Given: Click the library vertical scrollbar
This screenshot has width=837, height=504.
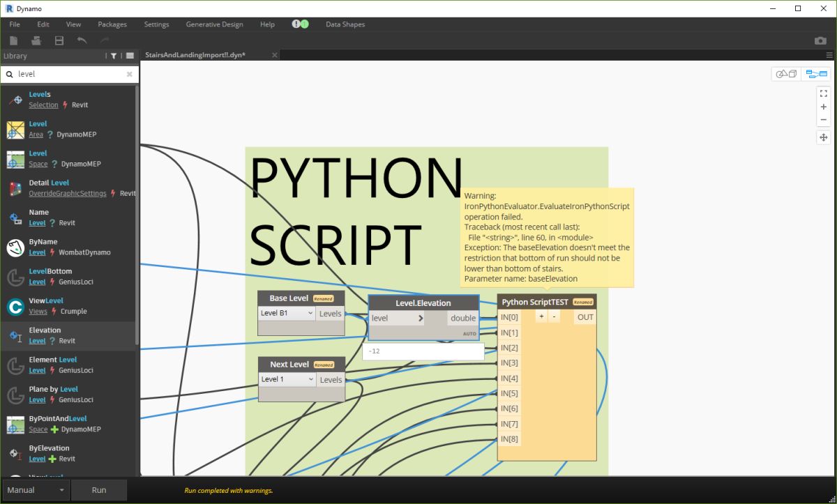Looking at the screenshot, I should pyautogui.click(x=137, y=216).
